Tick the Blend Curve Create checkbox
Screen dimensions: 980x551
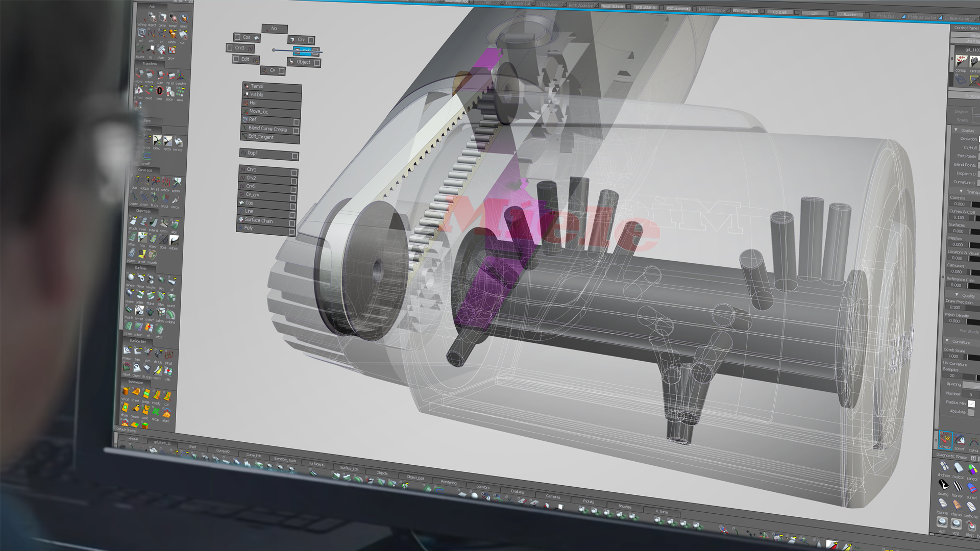tap(297, 131)
